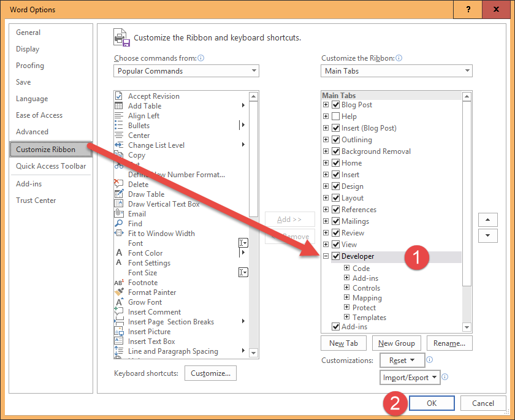Select the Line and Paragraph Spacing icon
The image size is (515, 420).
click(x=118, y=351)
